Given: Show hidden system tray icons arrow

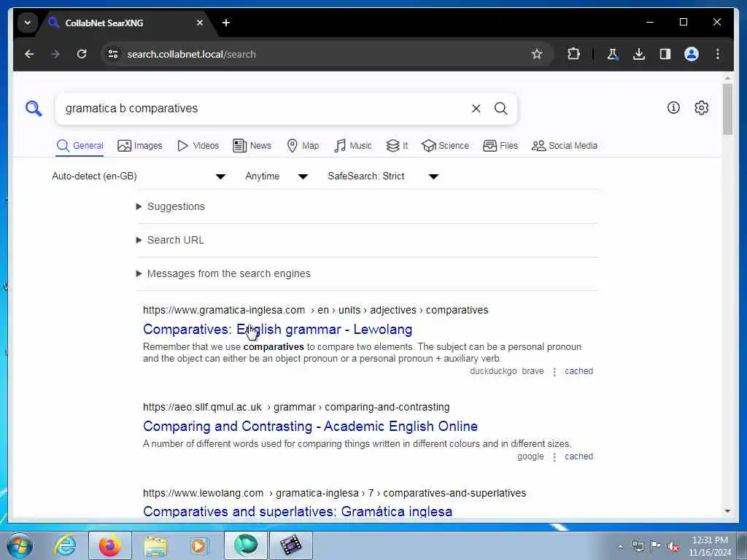Looking at the screenshot, I should 620,547.
